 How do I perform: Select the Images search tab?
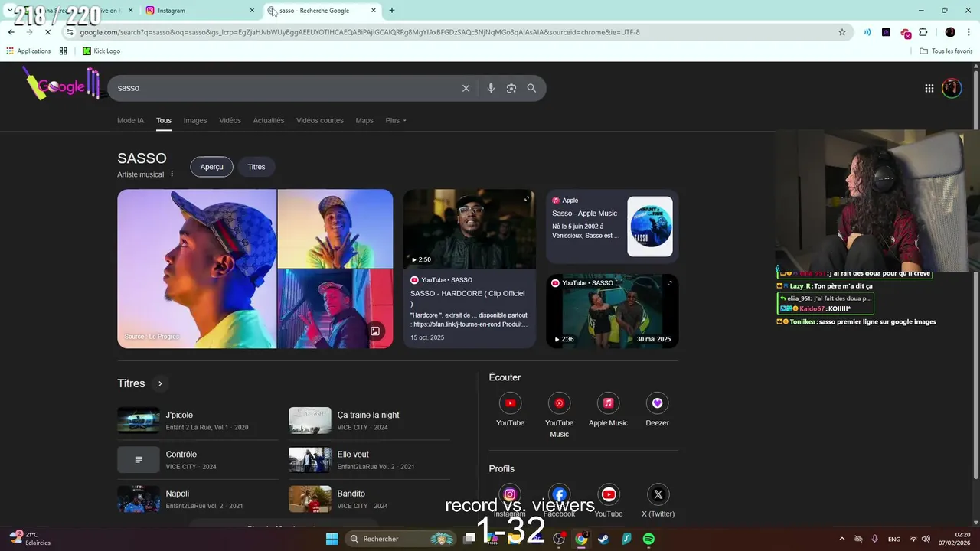pyautogui.click(x=195, y=120)
